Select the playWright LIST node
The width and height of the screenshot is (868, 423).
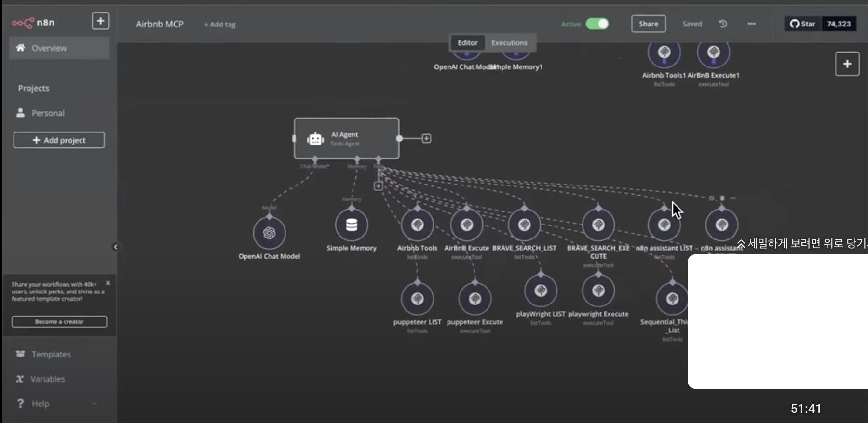[x=541, y=291]
